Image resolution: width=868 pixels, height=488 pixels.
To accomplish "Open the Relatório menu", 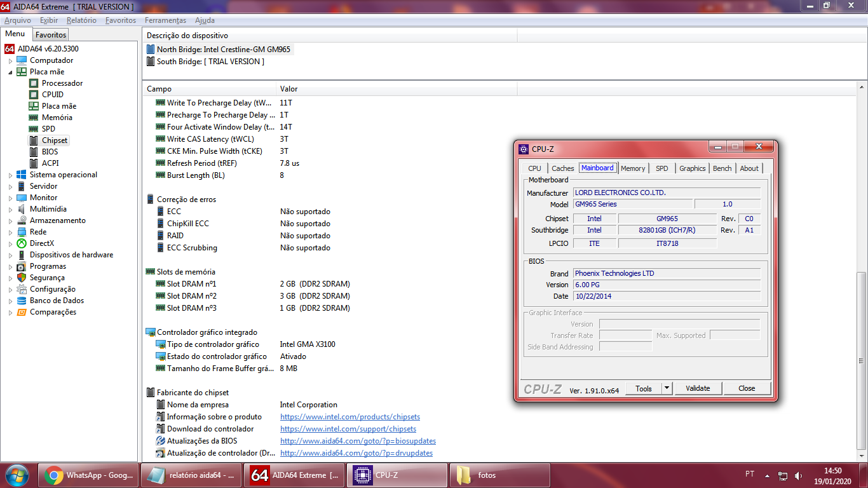I will point(82,20).
